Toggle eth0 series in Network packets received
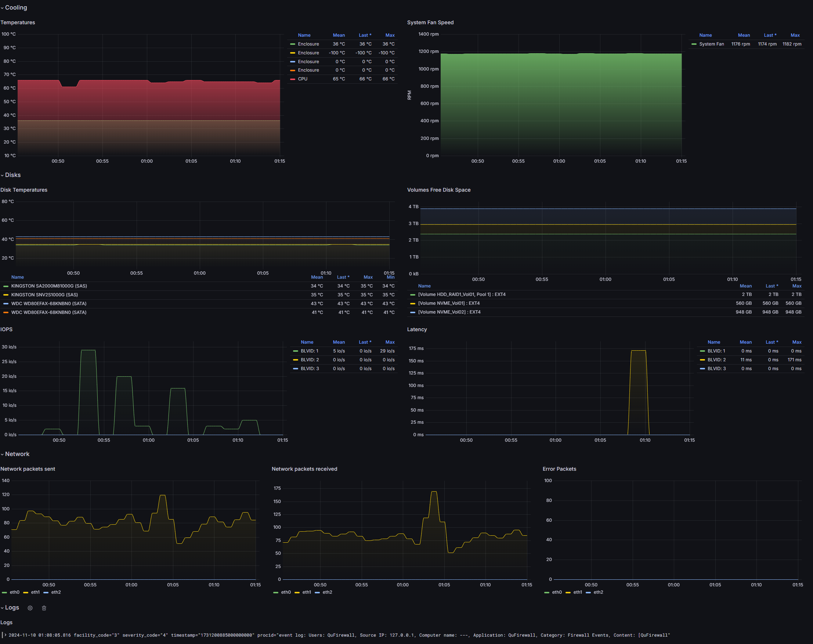Screen dimensions: 813x644 [x=286, y=592]
